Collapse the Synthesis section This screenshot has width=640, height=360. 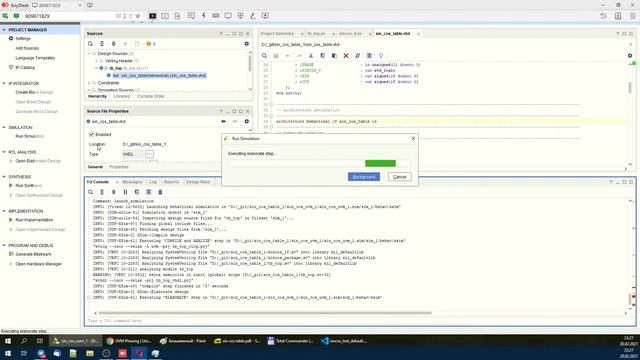pyautogui.click(x=4, y=177)
